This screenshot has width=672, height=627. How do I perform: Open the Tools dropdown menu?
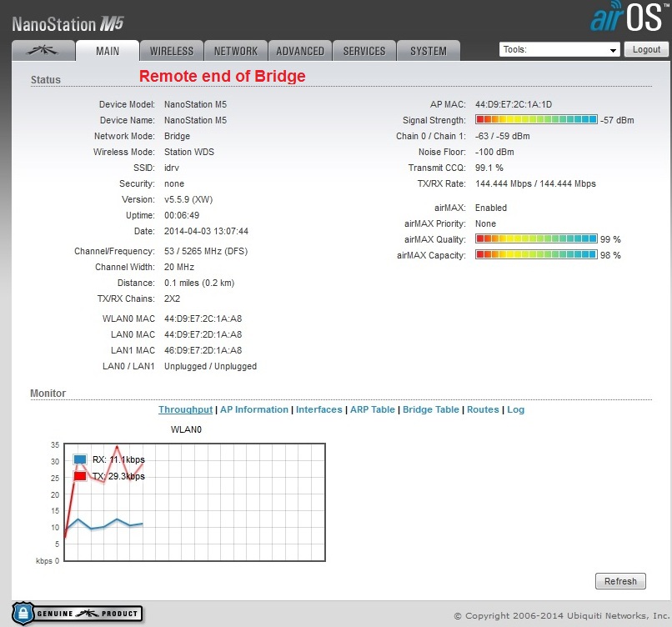559,50
